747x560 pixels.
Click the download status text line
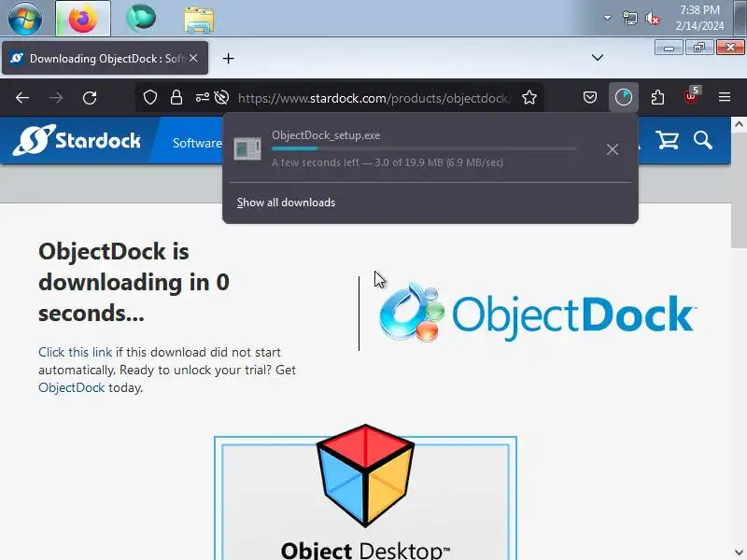(x=388, y=162)
